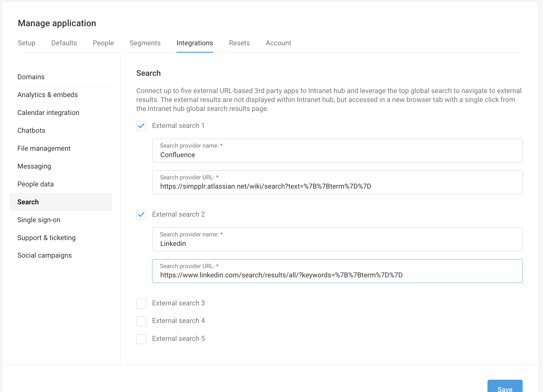Screen dimensions: 543x392
Task: Select Analytics & embeds section
Action: (x=48, y=95)
